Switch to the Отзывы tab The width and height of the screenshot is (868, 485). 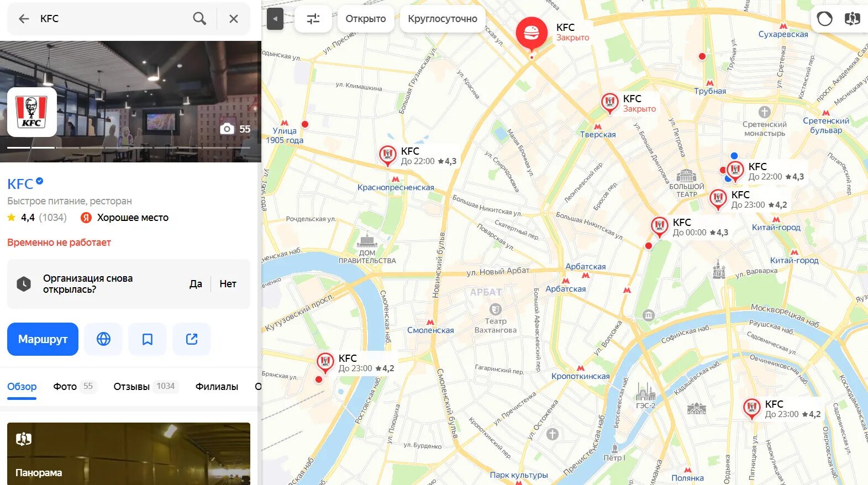coord(145,387)
